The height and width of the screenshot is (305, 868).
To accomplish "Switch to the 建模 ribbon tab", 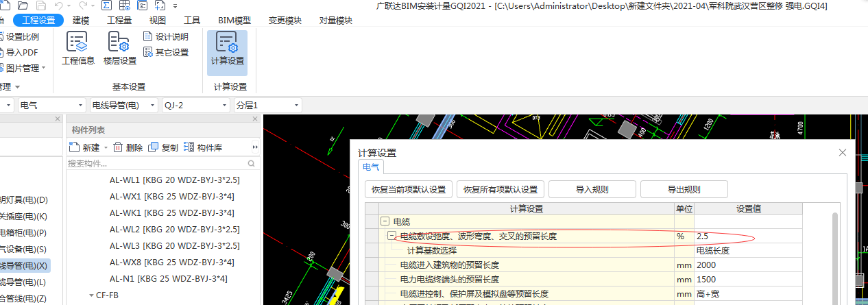I will [x=81, y=21].
